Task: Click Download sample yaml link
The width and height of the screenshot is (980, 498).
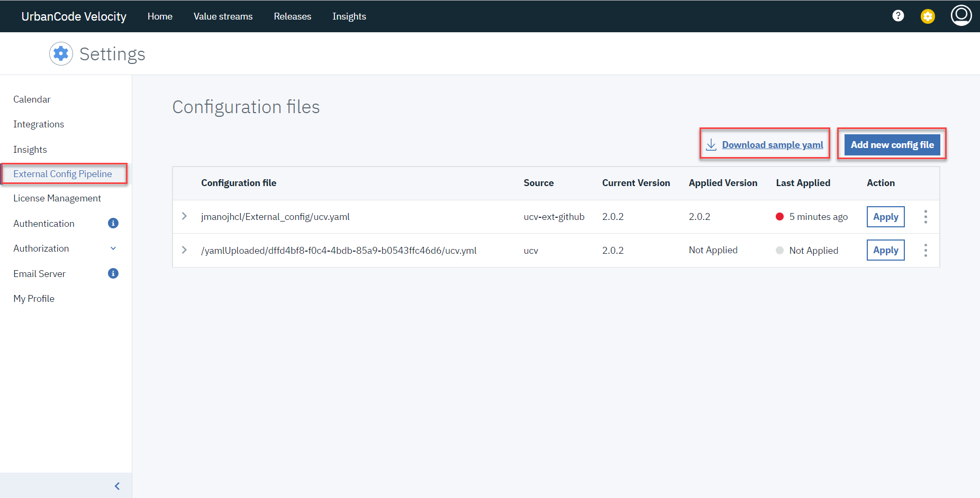Action: (772, 145)
